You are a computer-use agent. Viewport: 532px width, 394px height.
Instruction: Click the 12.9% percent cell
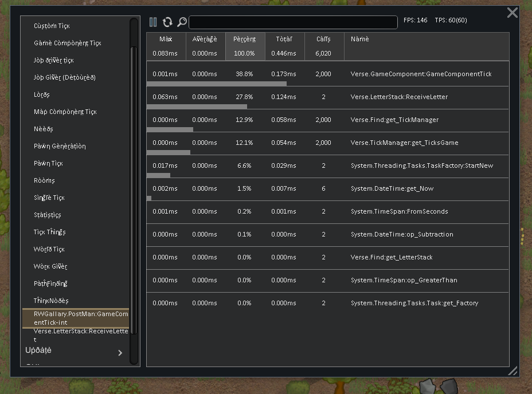tap(244, 120)
